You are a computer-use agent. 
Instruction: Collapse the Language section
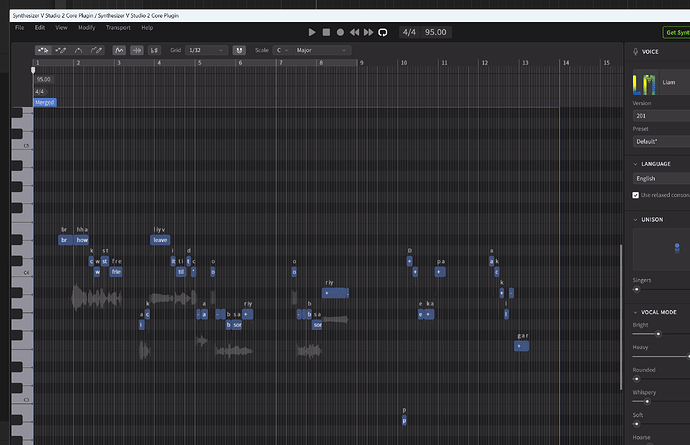pyautogui.click(x=635, y=164)
